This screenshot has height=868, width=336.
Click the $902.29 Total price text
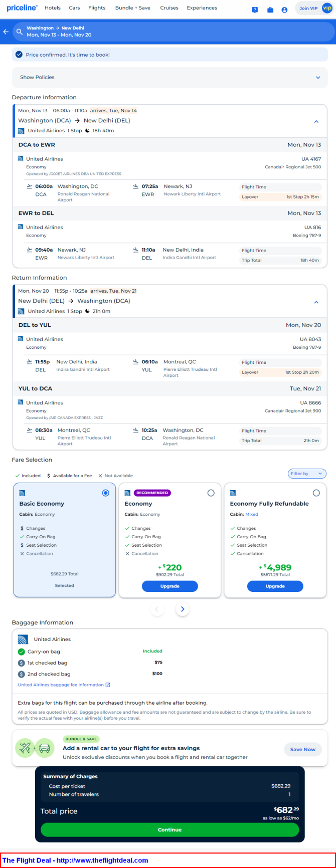pos(170,575)
